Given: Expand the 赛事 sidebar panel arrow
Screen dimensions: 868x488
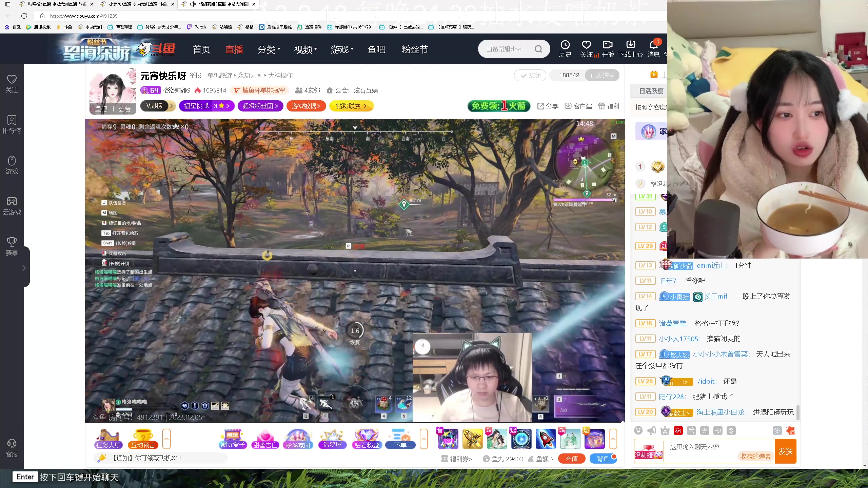Looking at the screenshot, I should click(24, 268).
